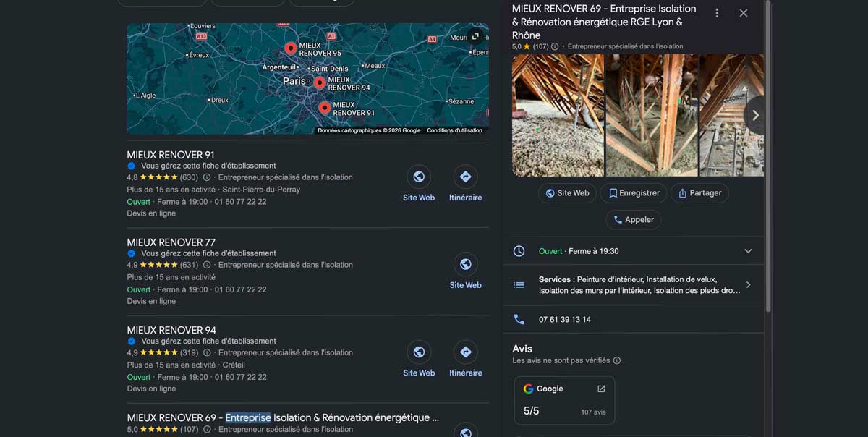
Task: Click the services list icon
Action: pos(519,285)
